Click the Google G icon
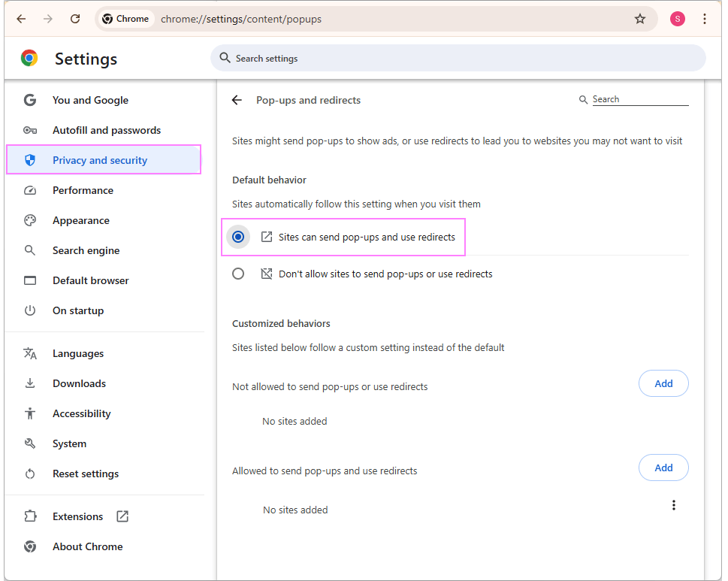The width and height of the screenshot is (728, 581). (30, 100)
